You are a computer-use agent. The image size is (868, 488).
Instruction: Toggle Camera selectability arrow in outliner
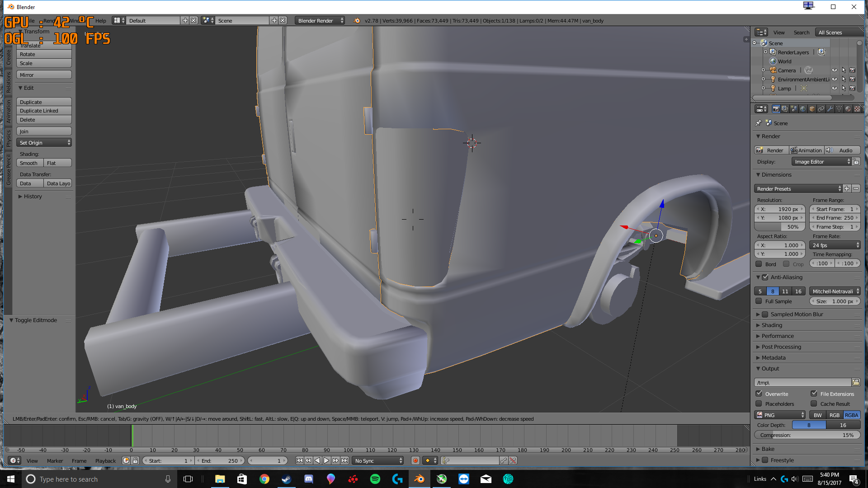(844, 70)
